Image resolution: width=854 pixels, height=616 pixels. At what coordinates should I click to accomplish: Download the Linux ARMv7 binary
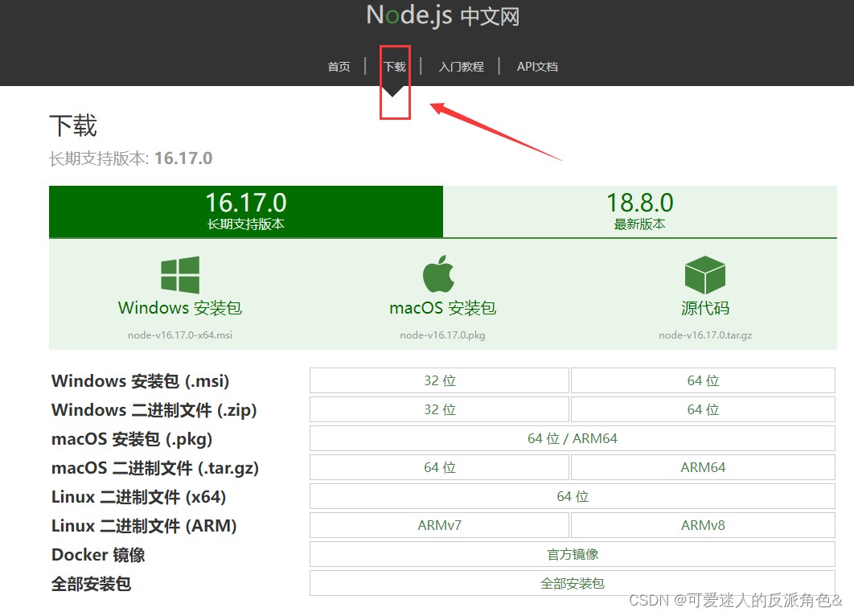coord(439,525)
